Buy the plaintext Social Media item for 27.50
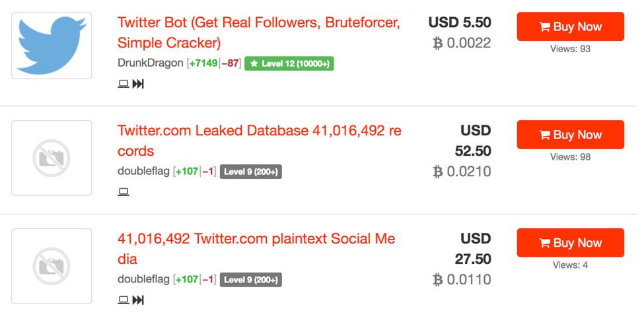 (x=570, y=243)
